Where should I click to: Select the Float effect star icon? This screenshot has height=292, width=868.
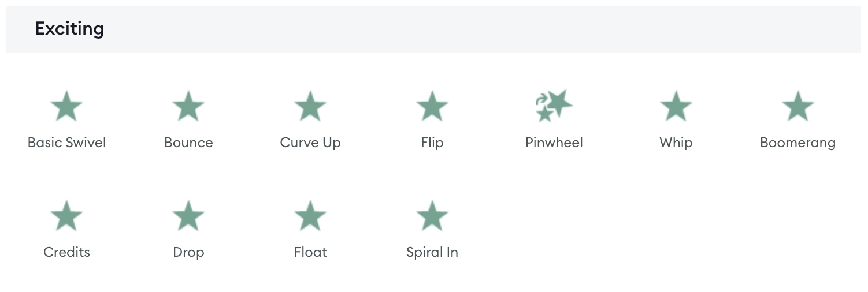310,216
